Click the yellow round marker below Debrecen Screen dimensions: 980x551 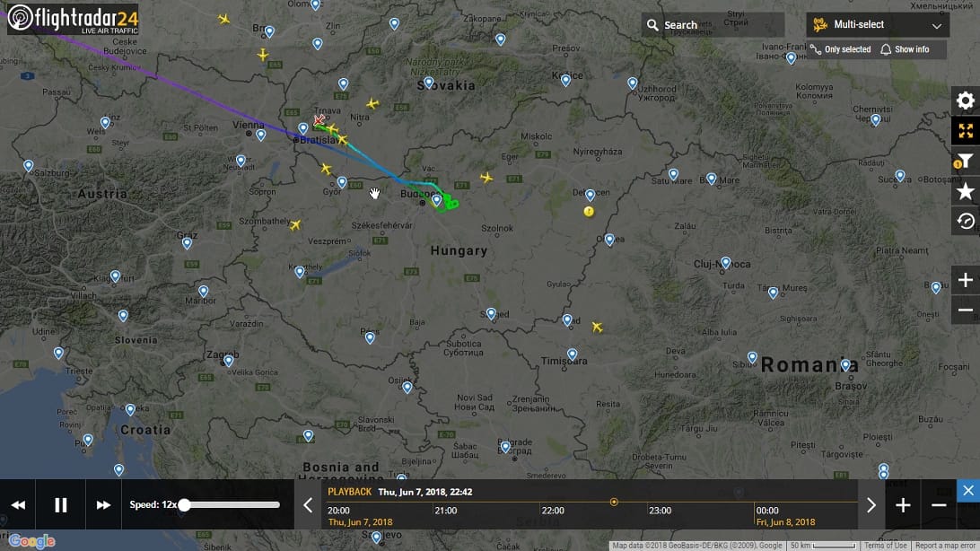pos(589,212)
